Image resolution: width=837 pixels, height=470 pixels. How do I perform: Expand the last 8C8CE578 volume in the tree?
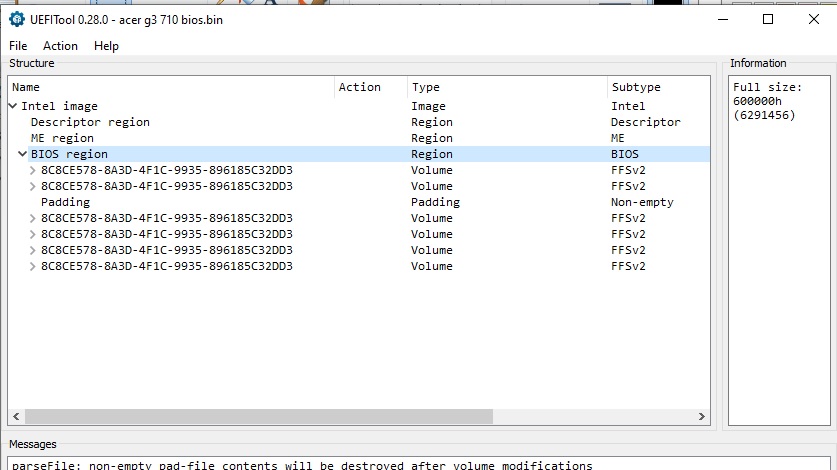[33, 266]
